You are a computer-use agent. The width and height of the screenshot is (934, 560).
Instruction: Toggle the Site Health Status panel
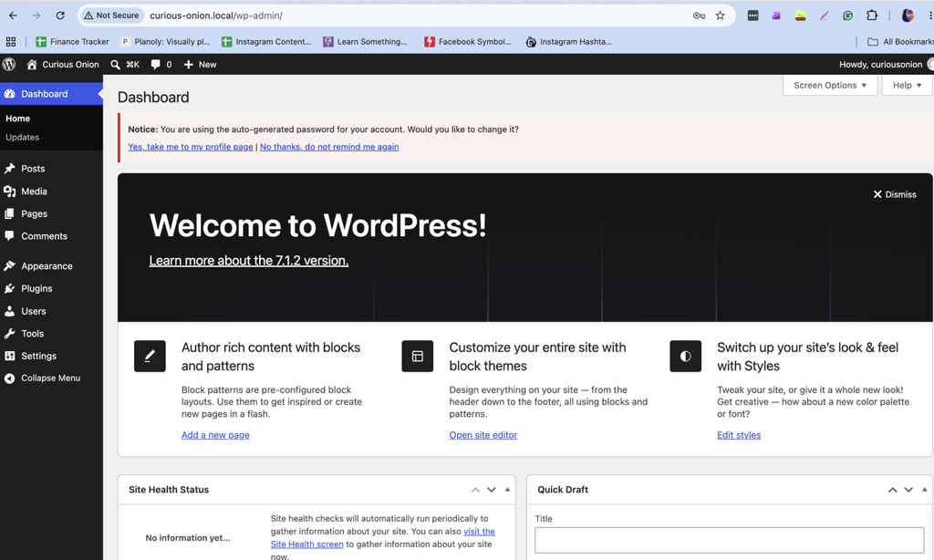tap(507, 490)
